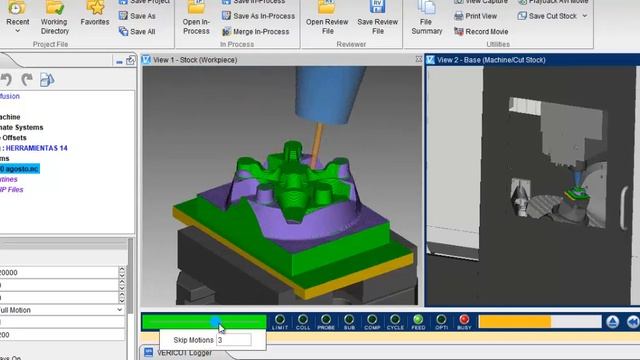Screen dimensions: 640x360
Task: Adjust the green animation speed slider
Action: (x=215, y=322)
